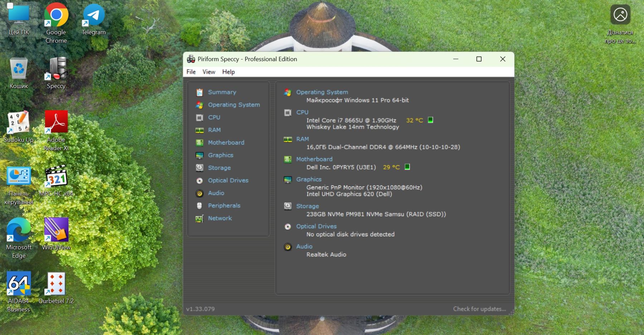The image size is (644, 335).
Task: Go to Summary section label
Action: pos(222,92)
